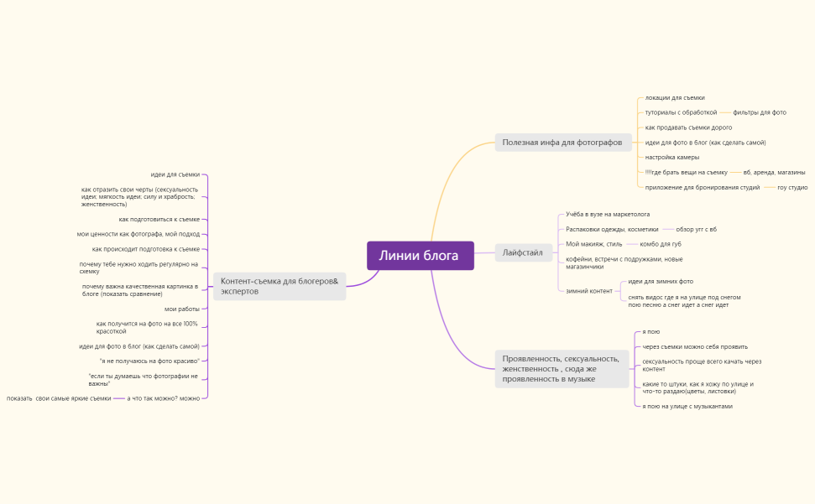815x504 pixels.
Task: Click the "идеи для съемки" topic
Action: coord(175,174)
